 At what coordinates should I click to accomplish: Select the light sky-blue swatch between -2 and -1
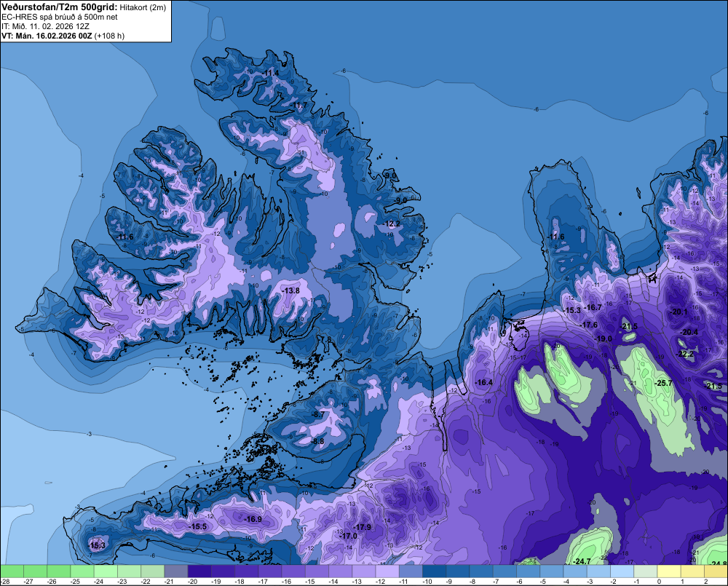click(x=622, y=571)
